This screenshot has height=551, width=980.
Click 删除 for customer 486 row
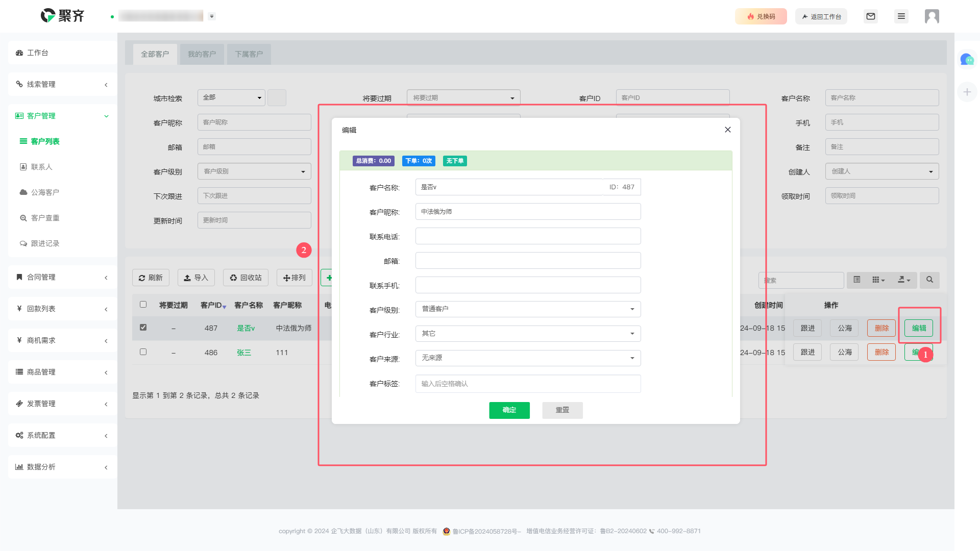pyautogui.click(x=881, y=352)
